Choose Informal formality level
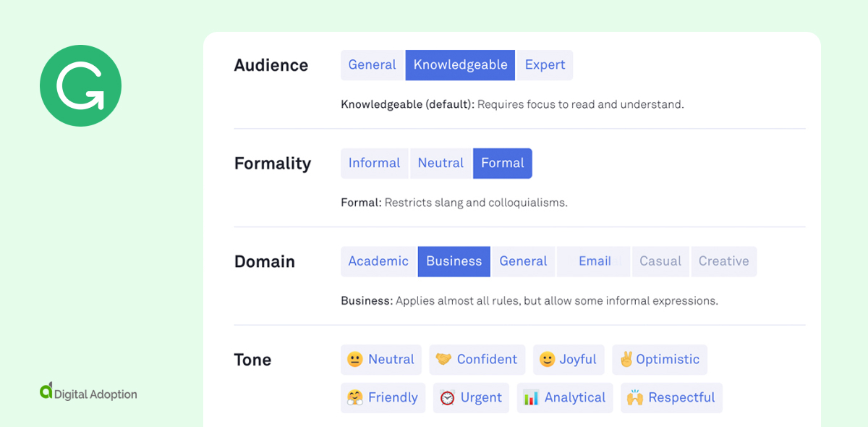 pos(374,163)
